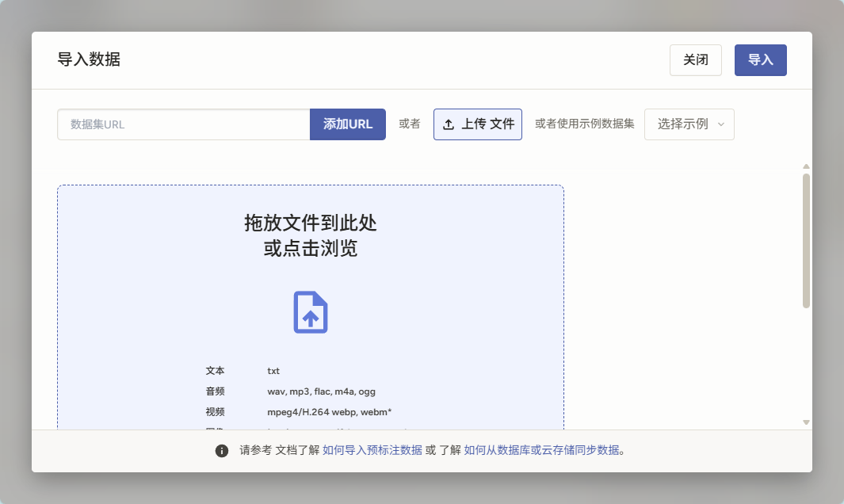Click the mpeg4/H.264 webp, webm* text

click(330, 412)
